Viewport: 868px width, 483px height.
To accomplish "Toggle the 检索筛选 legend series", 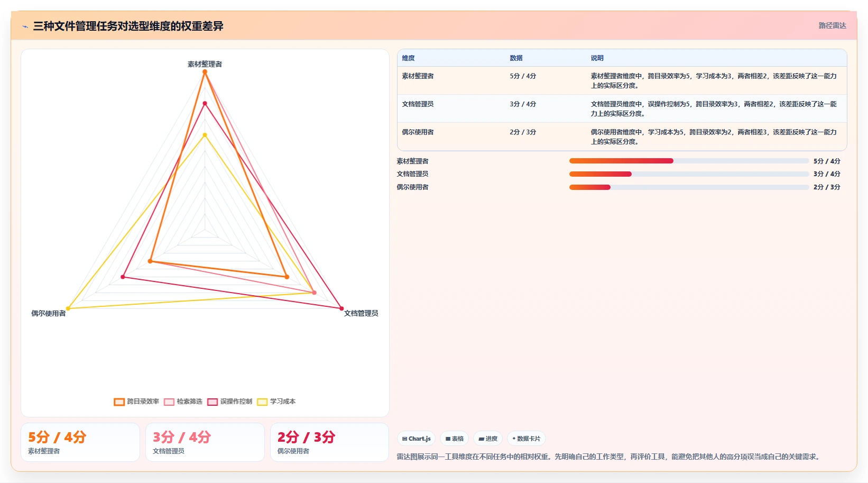I will [x=183, y=402].
